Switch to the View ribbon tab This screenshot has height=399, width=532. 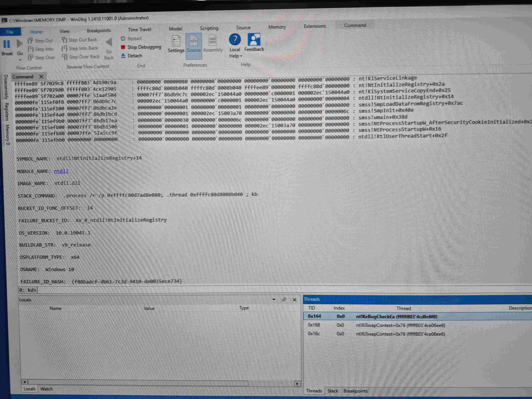point(65,31)
